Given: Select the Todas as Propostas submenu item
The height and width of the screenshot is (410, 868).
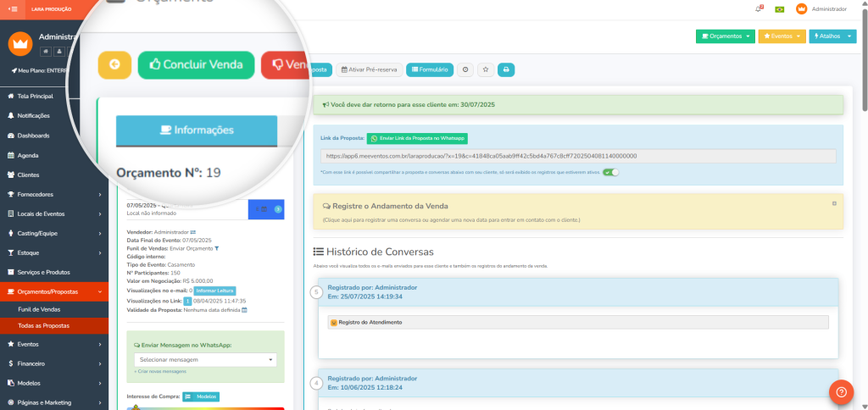Looking at the screenshot, I should pos(54,326).
